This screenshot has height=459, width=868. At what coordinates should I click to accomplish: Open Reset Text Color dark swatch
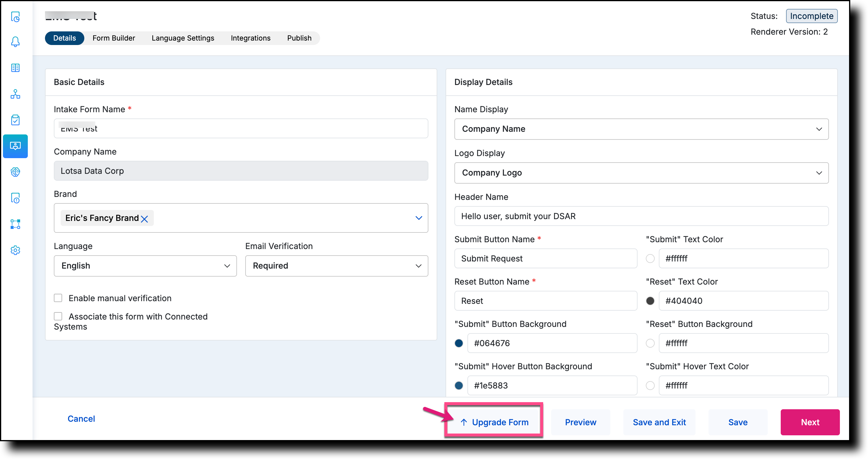(x=650, y=301)
